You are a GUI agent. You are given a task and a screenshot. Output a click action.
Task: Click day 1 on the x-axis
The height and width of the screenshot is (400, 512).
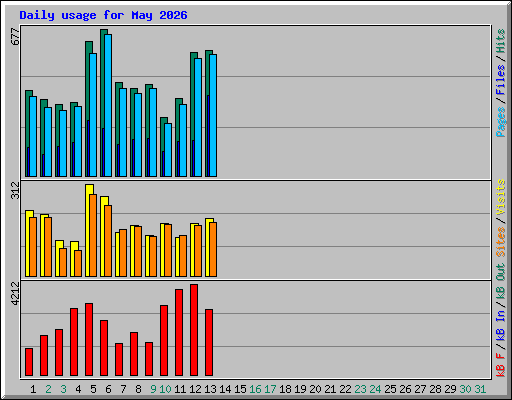[33, 389]
